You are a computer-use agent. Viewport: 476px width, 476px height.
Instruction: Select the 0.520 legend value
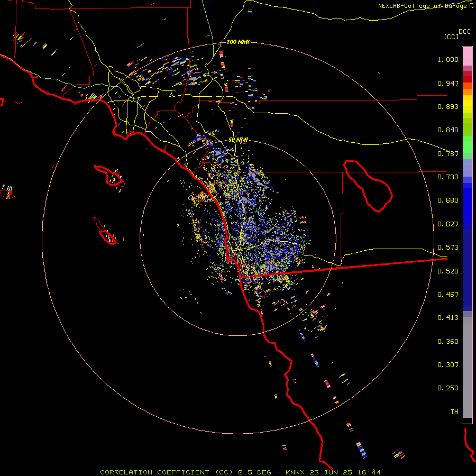coord(448,271)
